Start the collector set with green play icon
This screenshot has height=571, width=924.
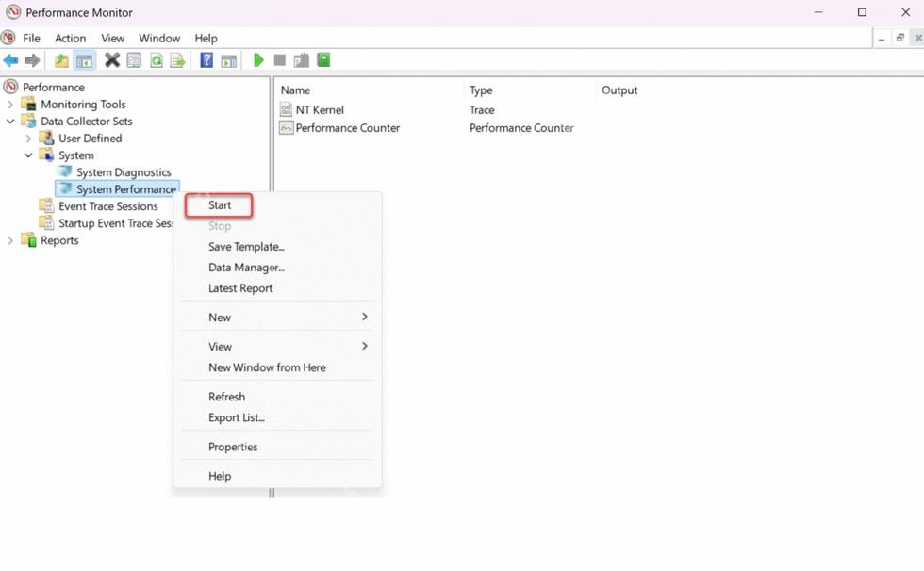(x=258, y=60)
